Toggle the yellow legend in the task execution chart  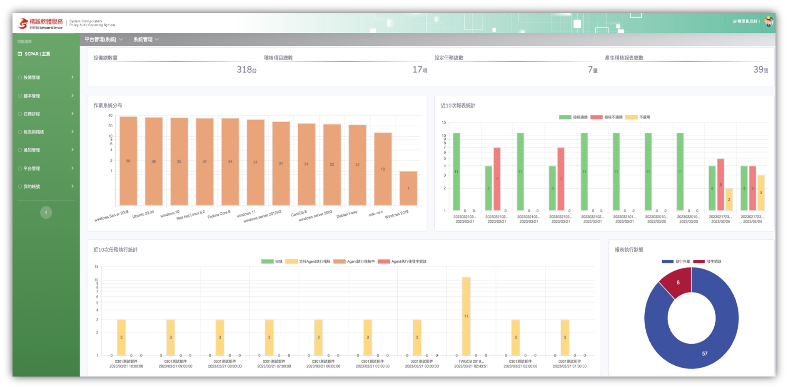click(308, 261)
